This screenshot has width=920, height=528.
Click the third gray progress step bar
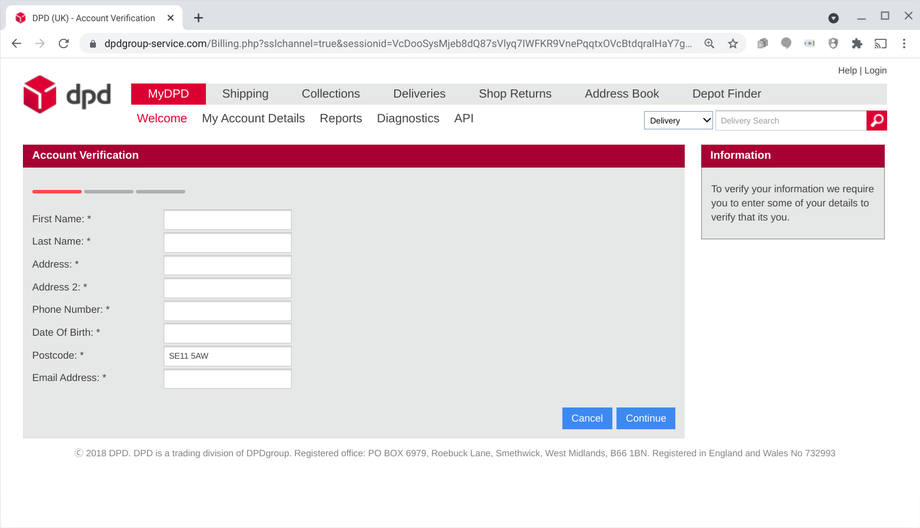(161, 191)
